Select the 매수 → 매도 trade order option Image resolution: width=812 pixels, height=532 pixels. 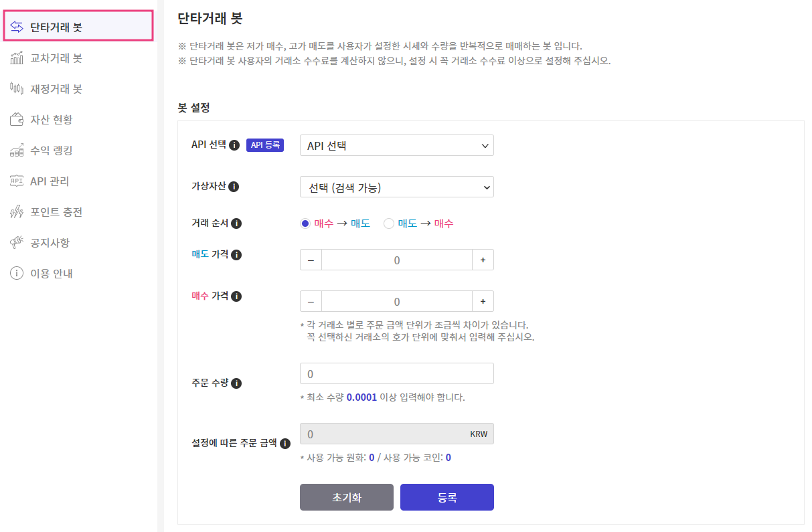[x=305, y=223]
